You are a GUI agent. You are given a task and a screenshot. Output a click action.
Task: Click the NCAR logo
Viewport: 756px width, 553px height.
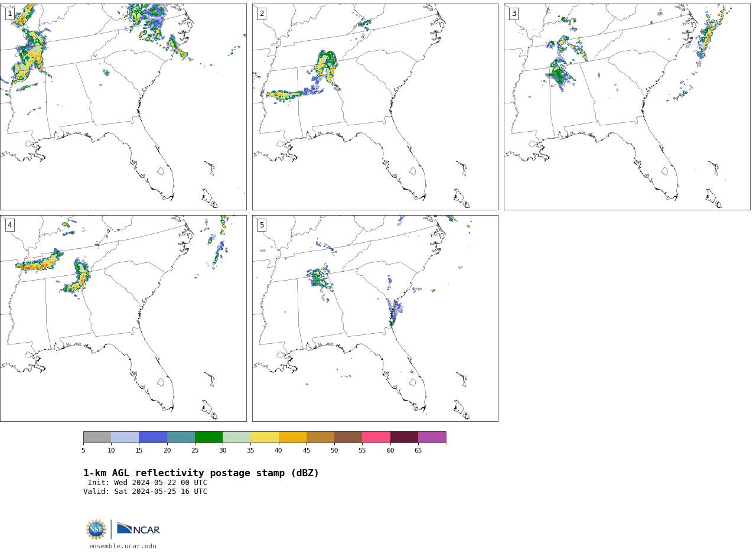pos(138,529)
